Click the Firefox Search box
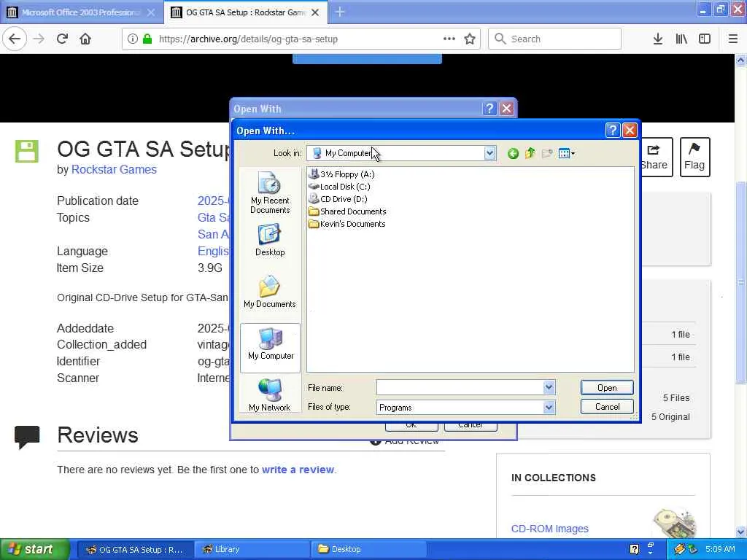This screenshot has height=560, width=747. point(554,39)
